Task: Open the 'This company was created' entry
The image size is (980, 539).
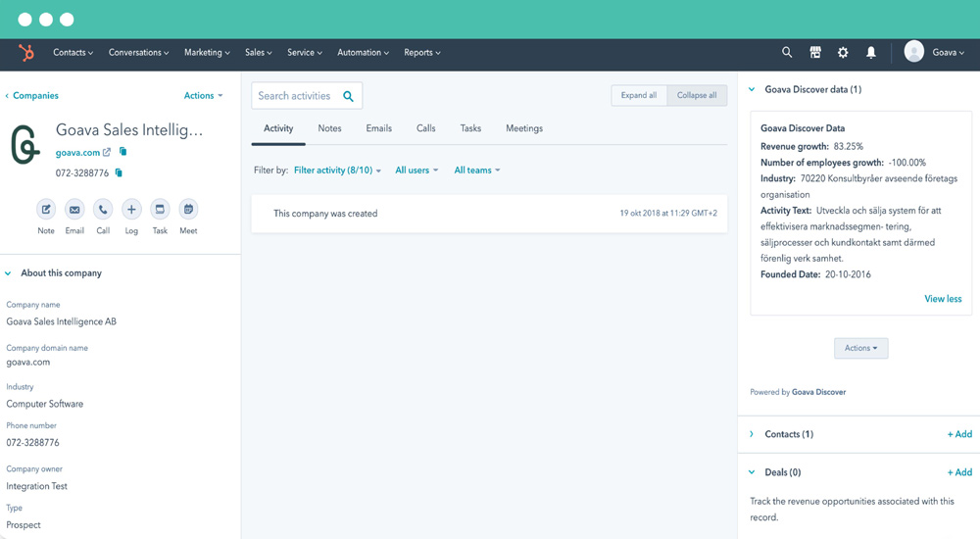Action: point(489,214)
